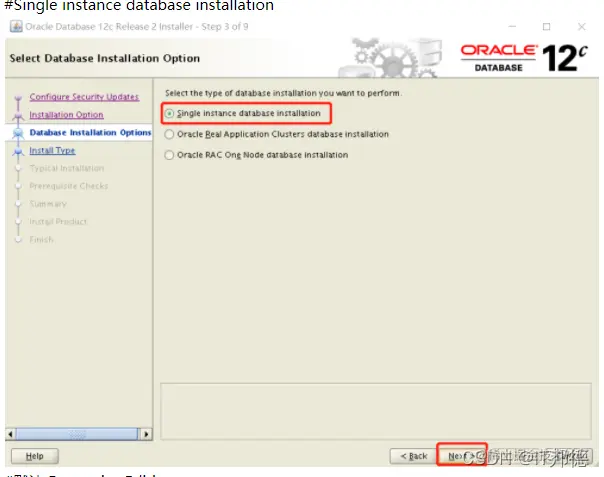This screenshot has height=477, width=604.
Task: Click the Help button
Action: 35,456
